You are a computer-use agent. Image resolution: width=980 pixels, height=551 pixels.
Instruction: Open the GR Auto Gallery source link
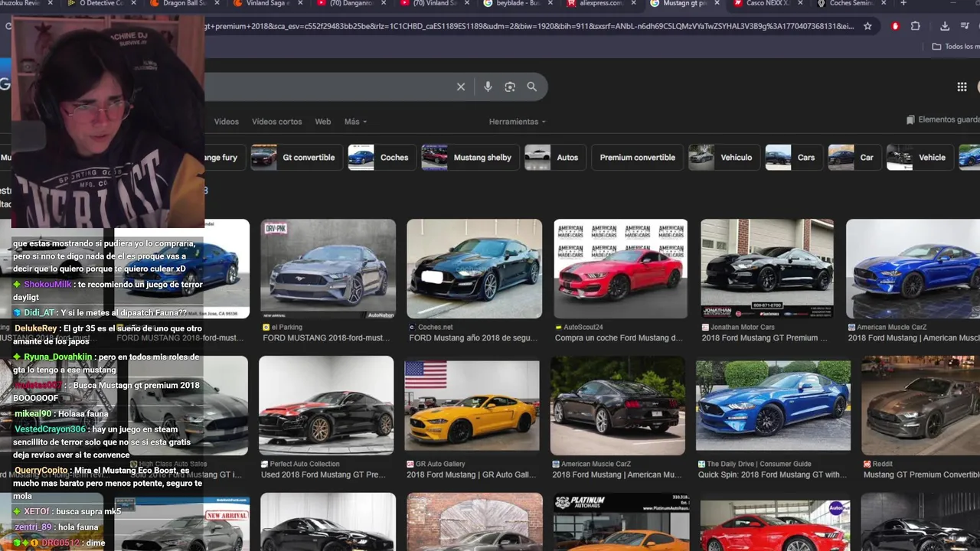(436, 464)
